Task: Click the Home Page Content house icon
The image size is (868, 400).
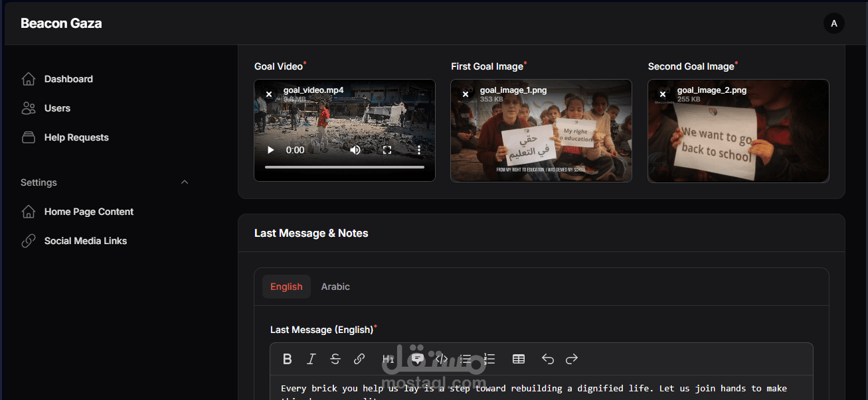Action: click(29, 212)
